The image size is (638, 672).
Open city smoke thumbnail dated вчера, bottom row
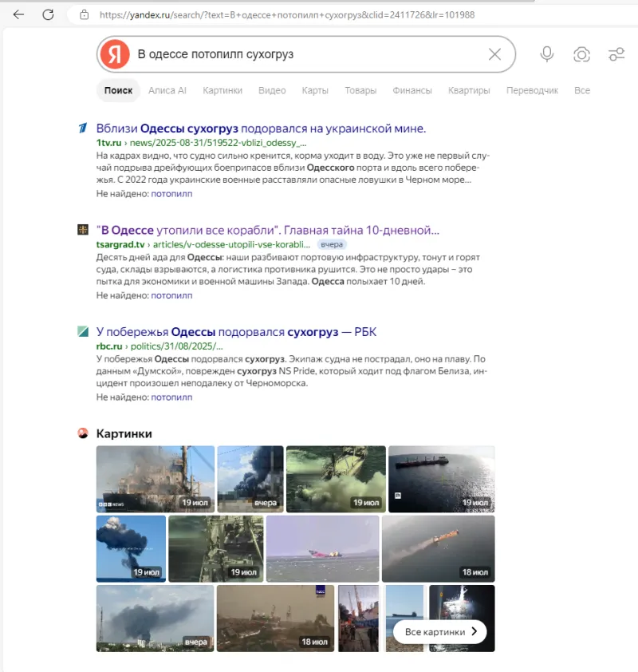click(x=155, y=619)
